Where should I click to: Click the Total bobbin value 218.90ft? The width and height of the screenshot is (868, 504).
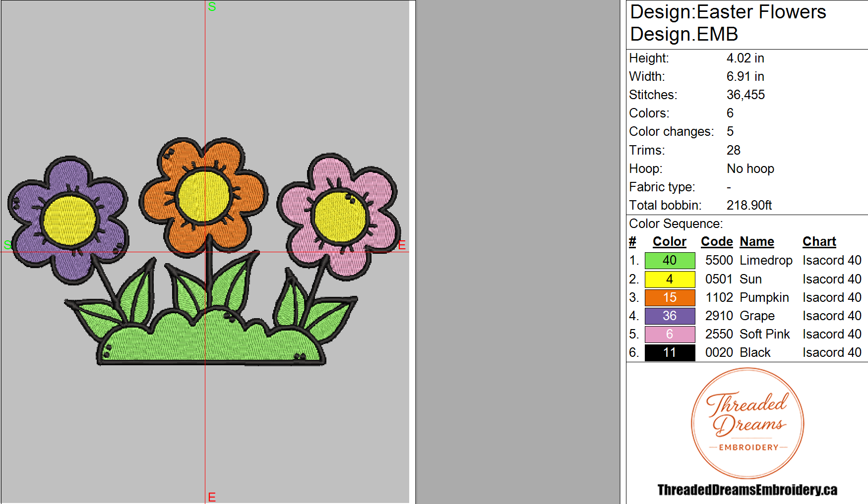point(749,206)
